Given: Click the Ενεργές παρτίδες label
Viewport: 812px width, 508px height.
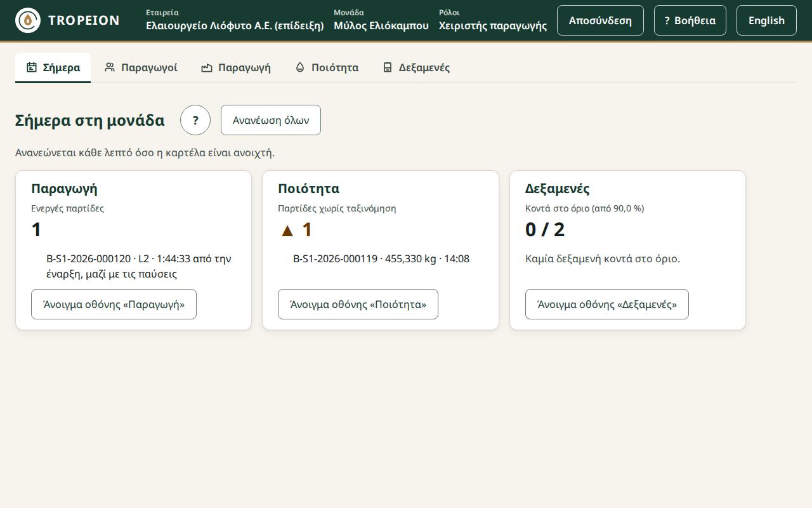Looking at the screenshot, I should [x=67, y=208].
